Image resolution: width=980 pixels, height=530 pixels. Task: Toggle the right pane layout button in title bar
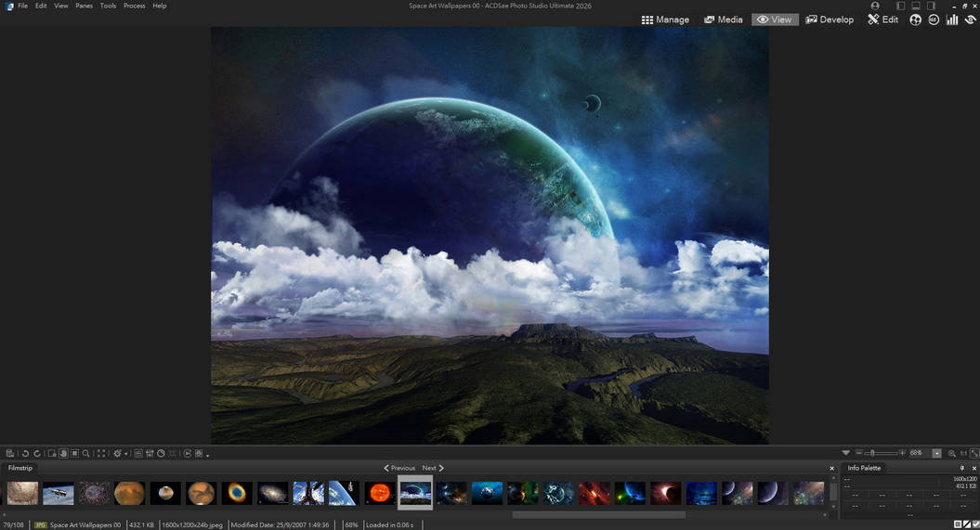pyautogui.click(x=932, y=6)
